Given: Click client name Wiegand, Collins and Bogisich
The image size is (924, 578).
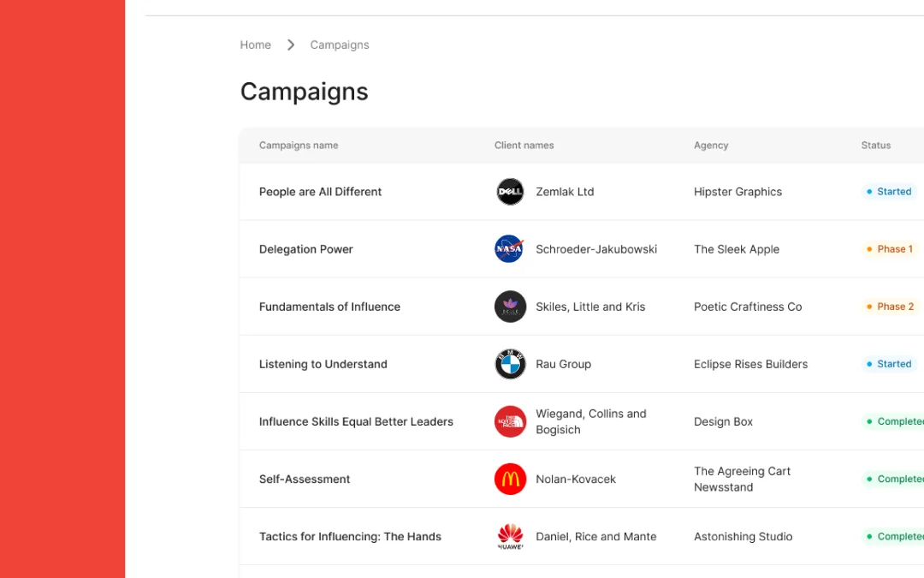Looking at the screenshot, I should 590,421.
